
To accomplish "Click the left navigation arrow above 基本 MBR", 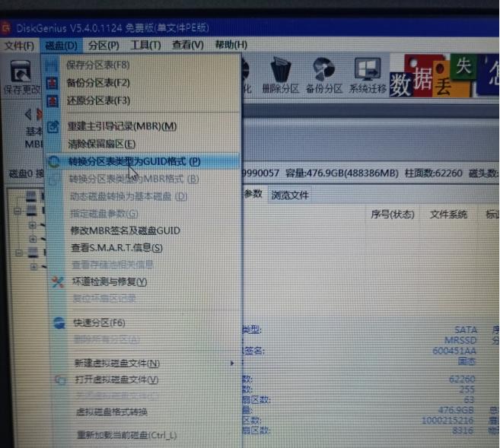I will (28, 114).
